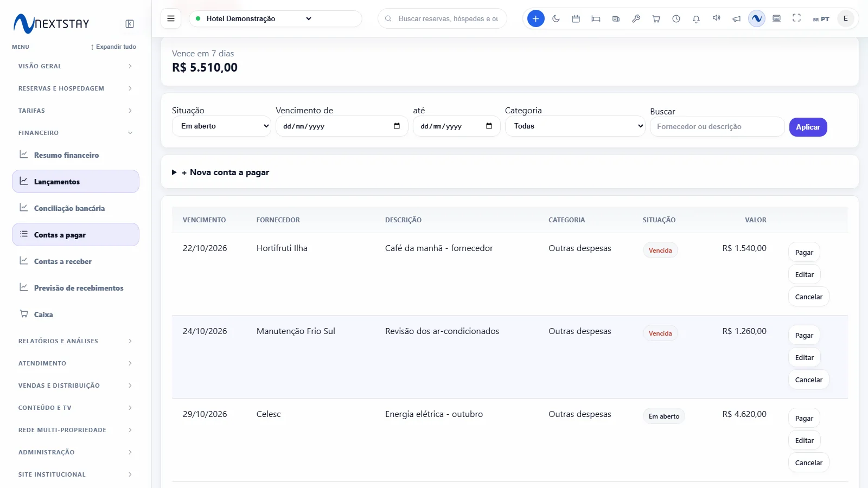Click Expandir tudo in the menu header

point(113,47)
